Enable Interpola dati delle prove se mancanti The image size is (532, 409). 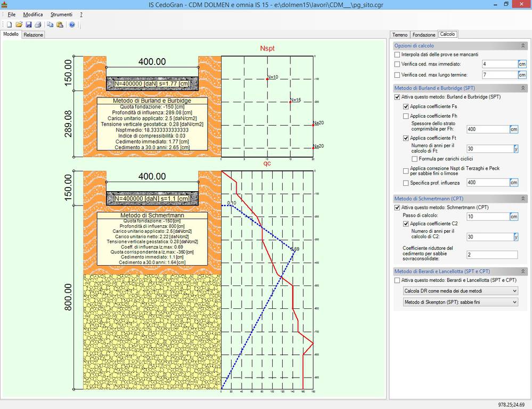[x=397, y=54]
